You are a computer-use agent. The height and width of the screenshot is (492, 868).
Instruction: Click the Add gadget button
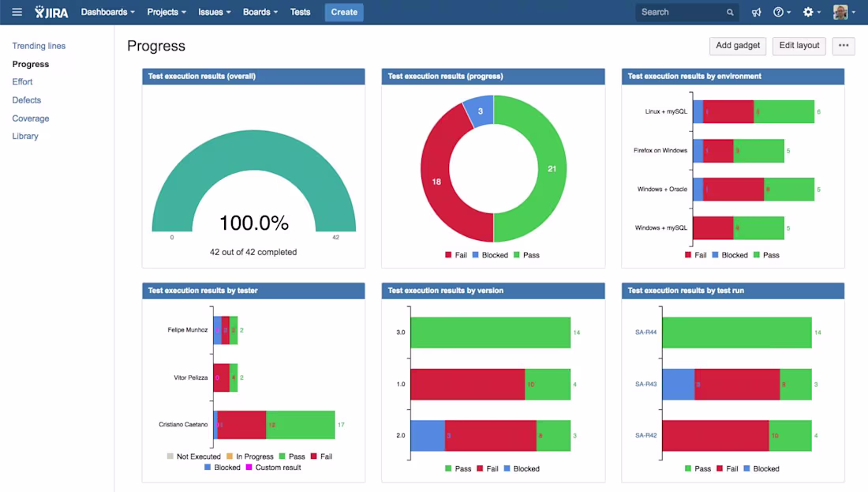[738, 46]
